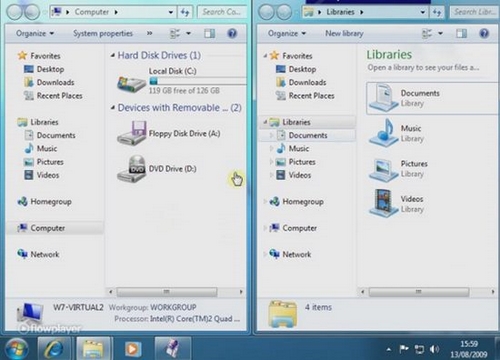Viewport: 500px width, 360px height.
Task: Select Downloads in Computer window sidebar
Action: 49,82
